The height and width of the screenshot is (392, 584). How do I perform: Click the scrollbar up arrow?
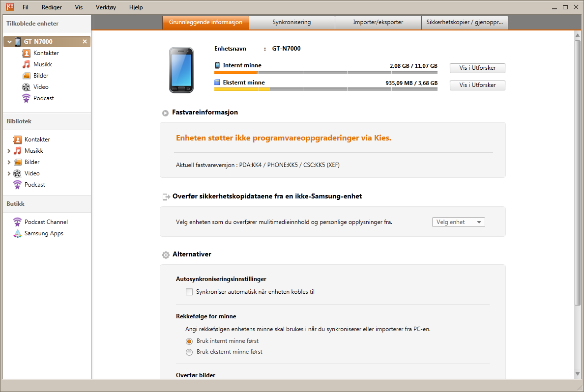point(578,35)
